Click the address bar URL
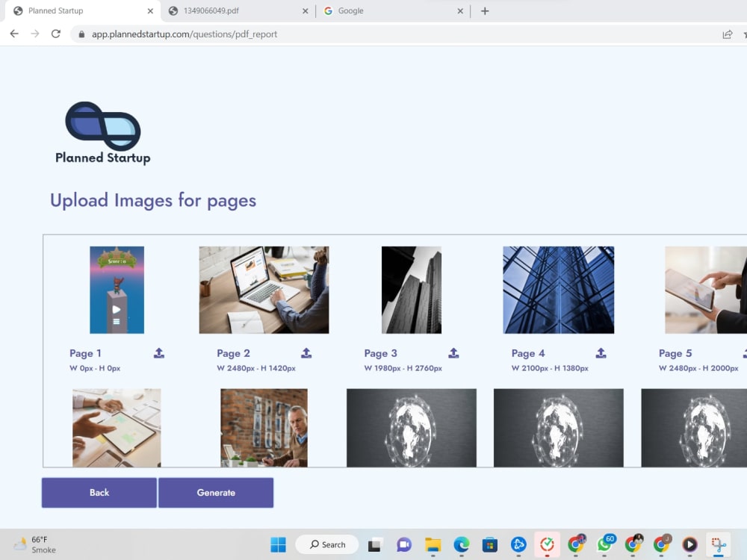The width and height of the screenshot is (747, 560). (185, 34)
